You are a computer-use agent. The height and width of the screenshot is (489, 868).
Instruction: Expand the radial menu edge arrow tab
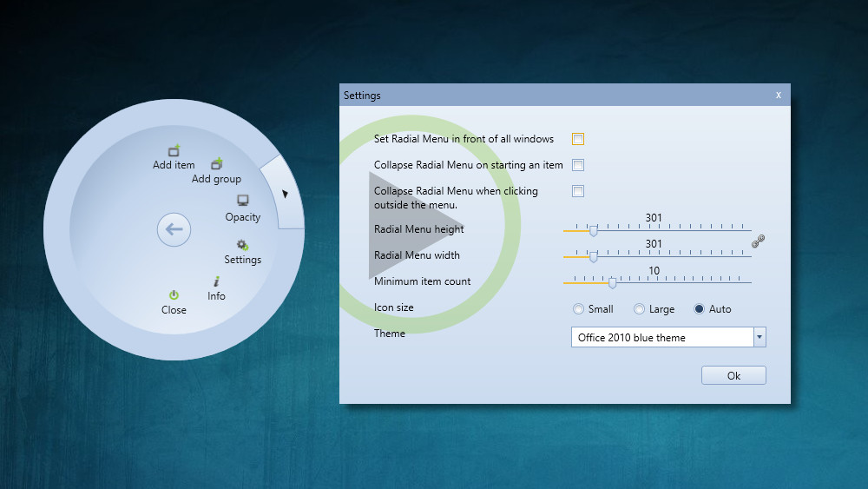pyautogui.click(x=285, y=195)
